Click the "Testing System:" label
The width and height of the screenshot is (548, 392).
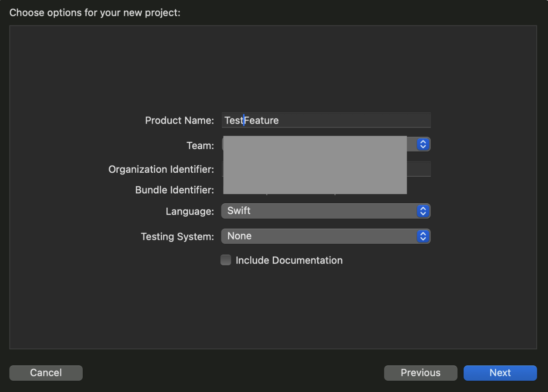click(x=177, y=236)
